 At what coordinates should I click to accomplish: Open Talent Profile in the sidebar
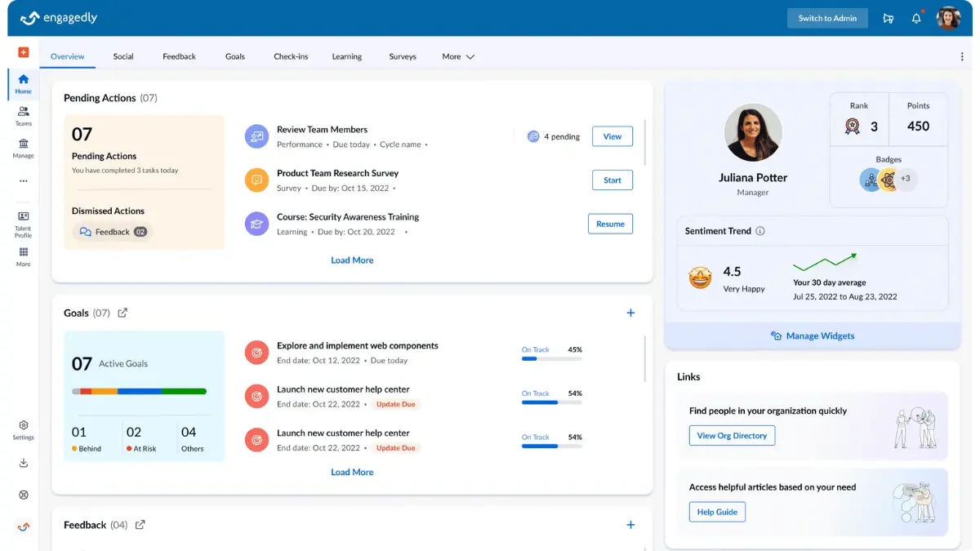pyautogui.click(x=23, y=224)
